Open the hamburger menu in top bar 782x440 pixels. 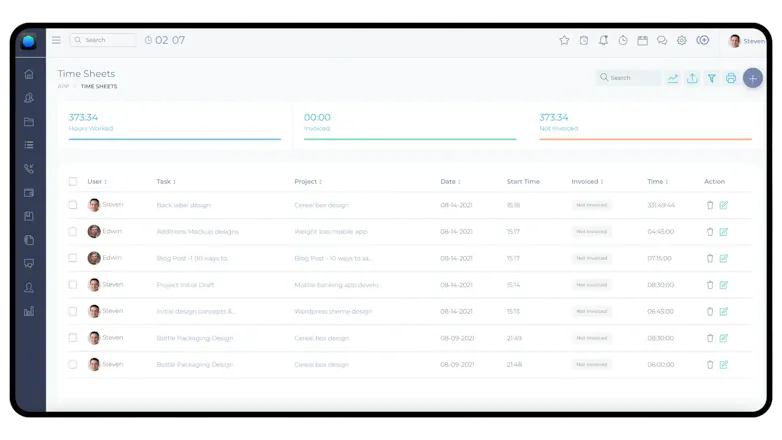(56, 40)
